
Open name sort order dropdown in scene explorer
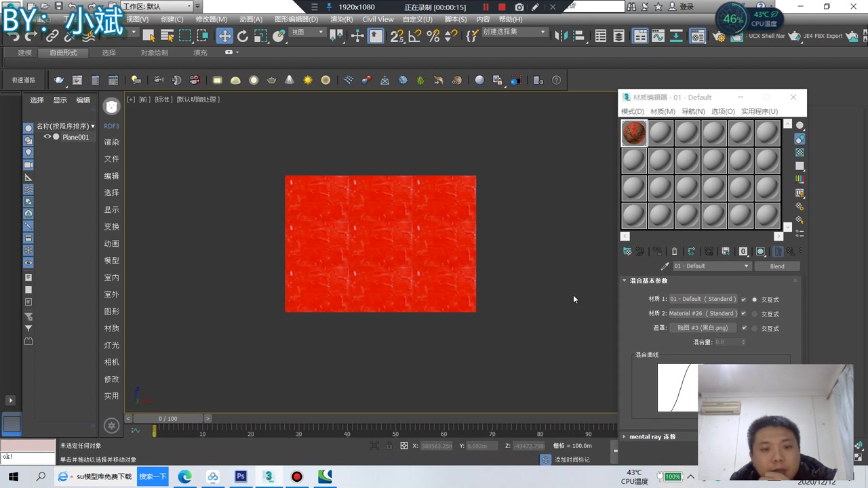[93, 126]
